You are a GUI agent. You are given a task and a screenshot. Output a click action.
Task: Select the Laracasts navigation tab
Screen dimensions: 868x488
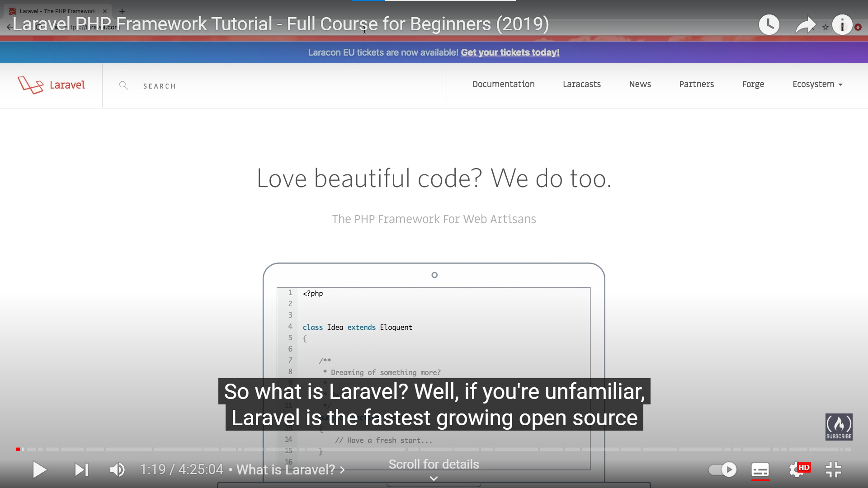click(x=582, y=84)
